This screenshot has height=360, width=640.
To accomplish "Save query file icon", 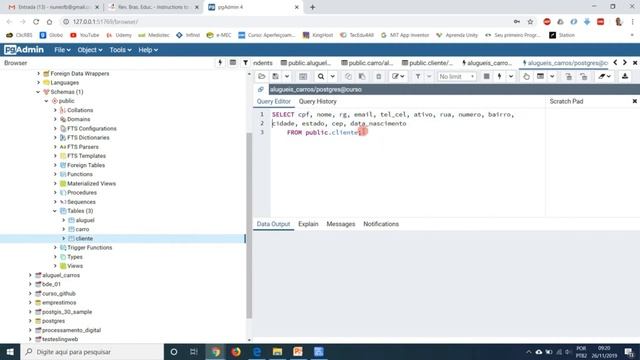I will pyautogui.click(x=276, y=76).
